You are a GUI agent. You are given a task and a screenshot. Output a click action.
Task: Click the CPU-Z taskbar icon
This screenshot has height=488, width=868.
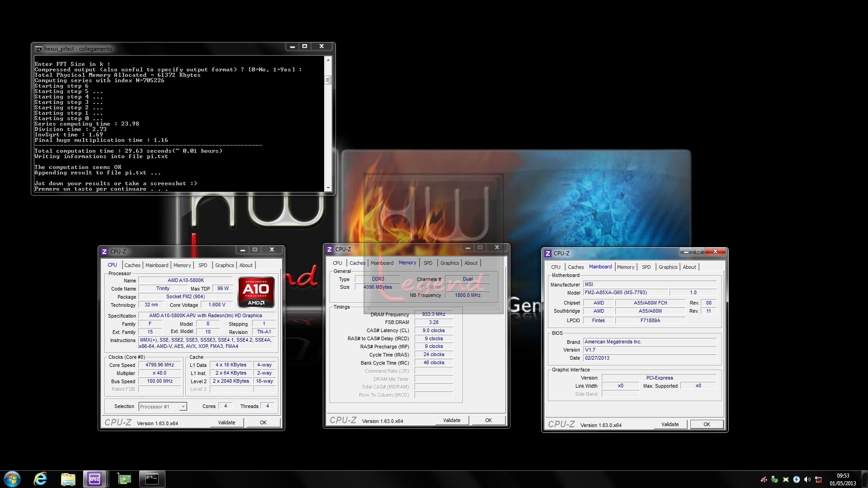pyautogui.click(x=94, y=479)
